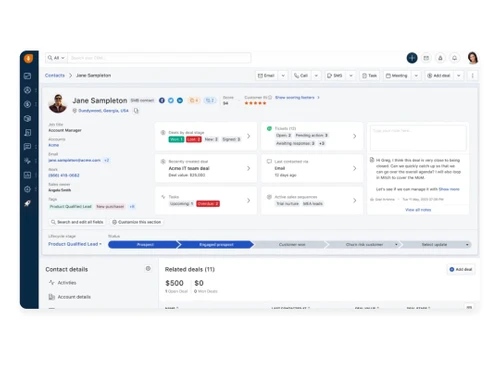The image size is (500, 375).
Task: Open Jane Sampleton's Twitter profile icon
Action: tap(171, 100)
